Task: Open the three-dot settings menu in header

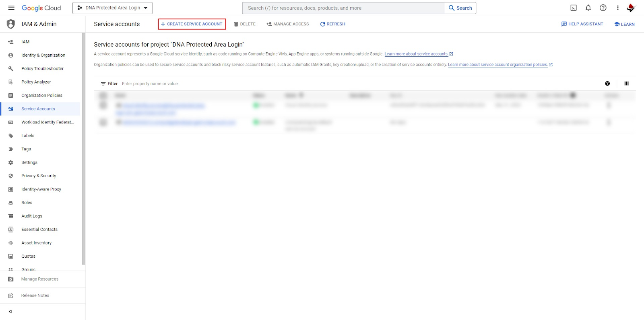Action: point(617,8)
